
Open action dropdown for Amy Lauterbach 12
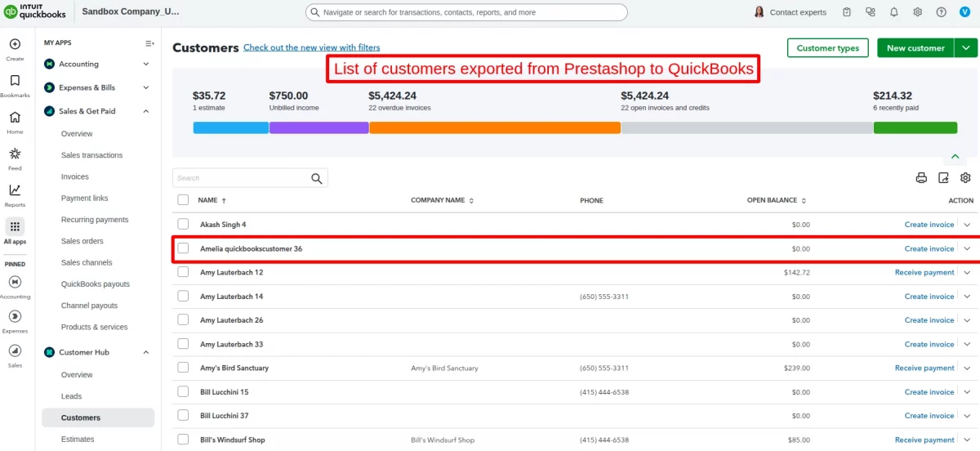(968, 272)
